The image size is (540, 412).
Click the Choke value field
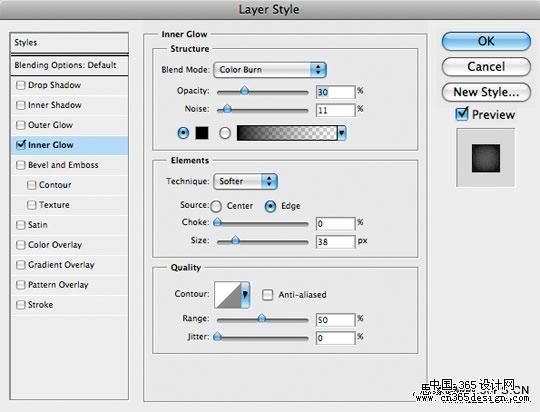(335, 224)
